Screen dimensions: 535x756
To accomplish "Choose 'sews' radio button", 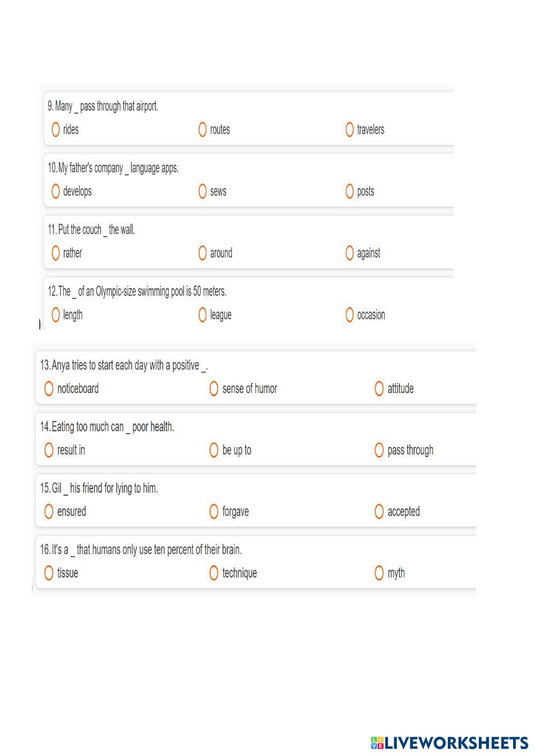I will [x=202, y=191].
